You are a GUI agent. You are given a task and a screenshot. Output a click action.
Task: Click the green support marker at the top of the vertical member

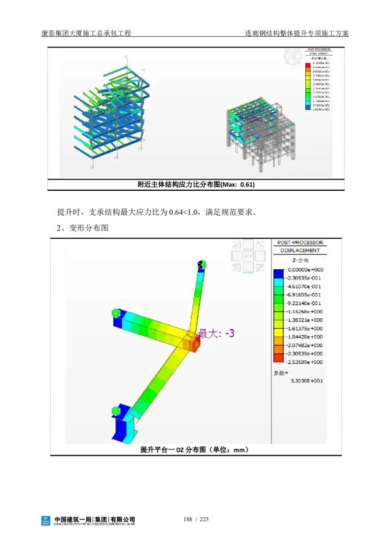coord(201,265)
